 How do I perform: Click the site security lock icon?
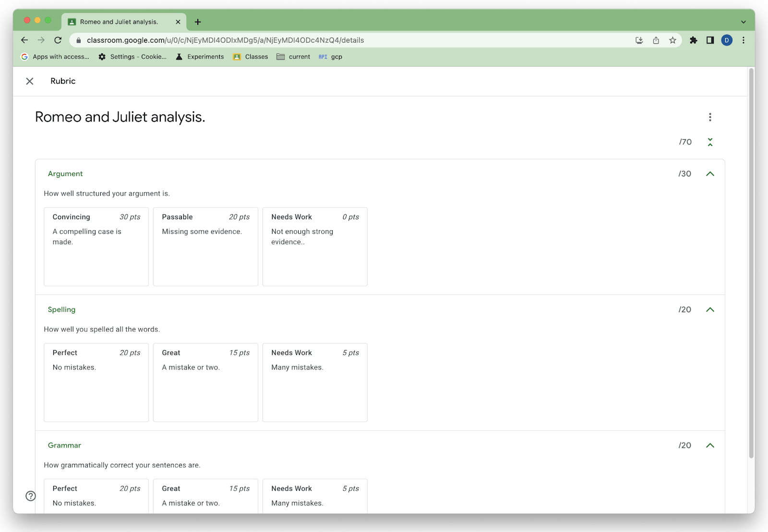[78, 40]
